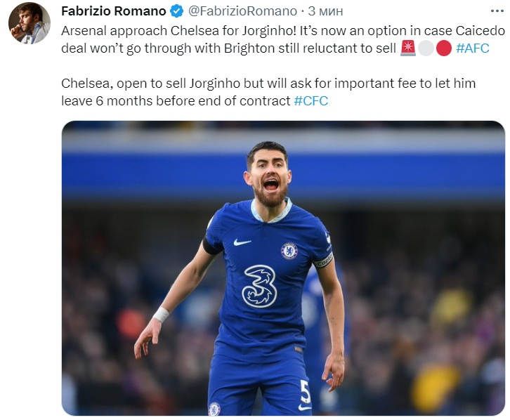The height and width of the screenshot is (420, 510).
Task: Click the red circle emoji
Action: click(x=443, y=48)
